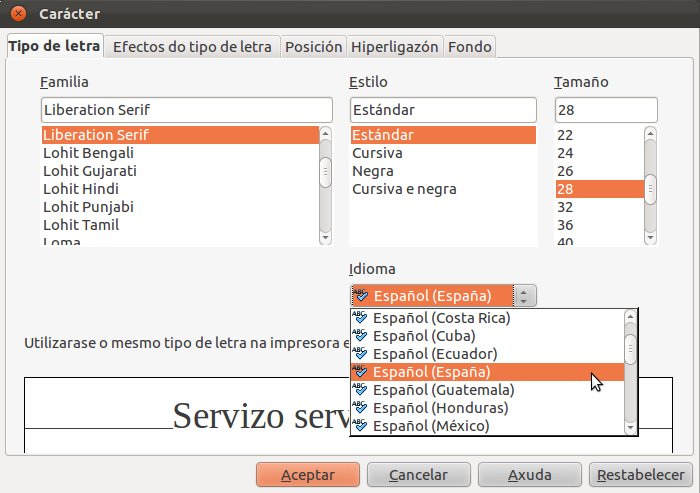Viewport: 700px width, 493px height.
Task: Choose Estándar in the style list
Action: point(443,135)
